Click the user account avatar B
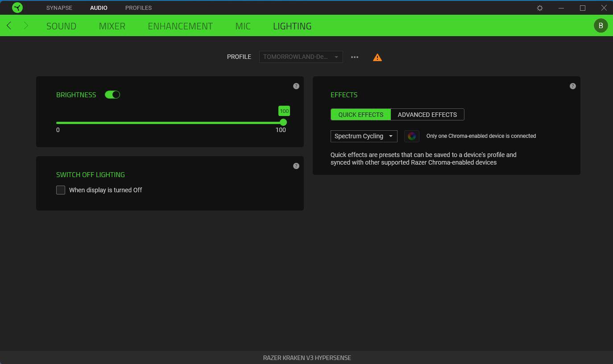 pyautogui.click(x=601, y=25)
